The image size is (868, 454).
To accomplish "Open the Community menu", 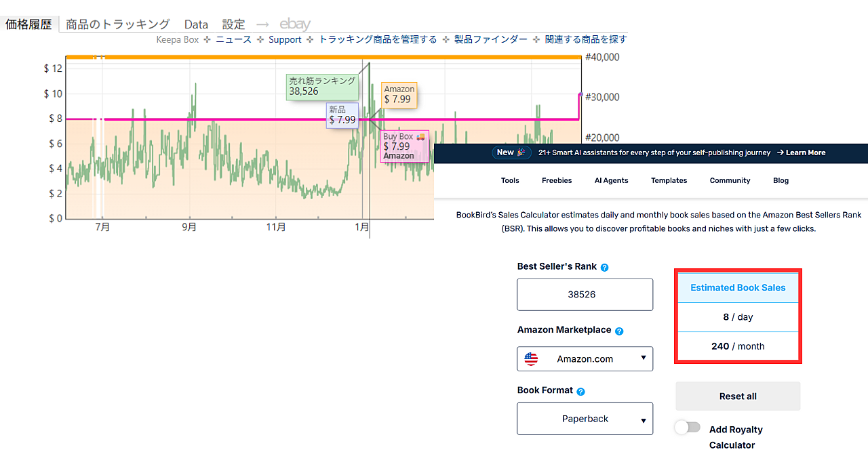I will click(x=730, y=180).
